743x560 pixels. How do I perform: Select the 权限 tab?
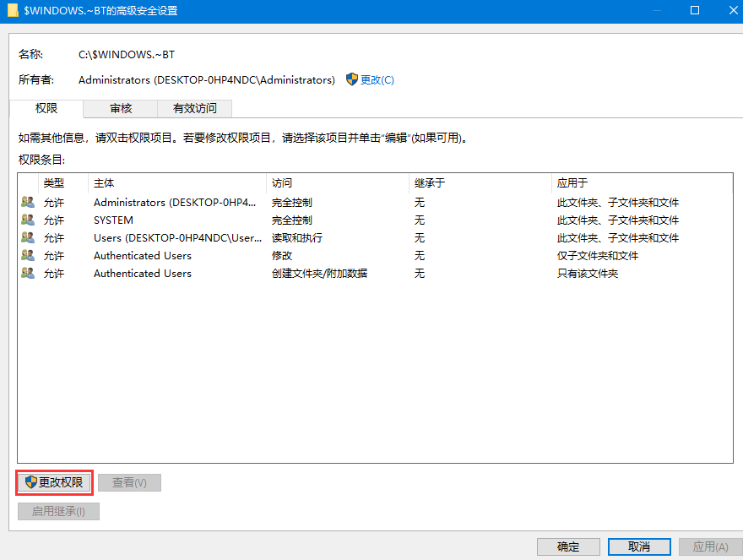coord(46,108)
